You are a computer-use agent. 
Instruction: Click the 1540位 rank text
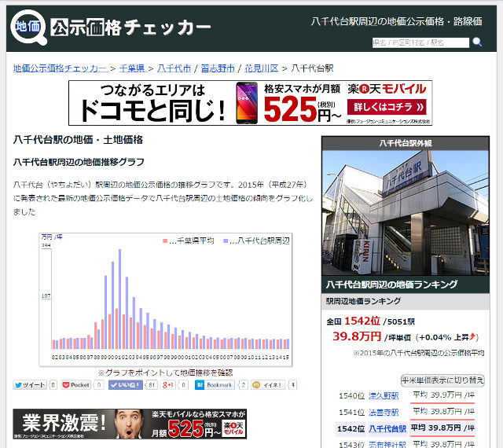(351, 395)
